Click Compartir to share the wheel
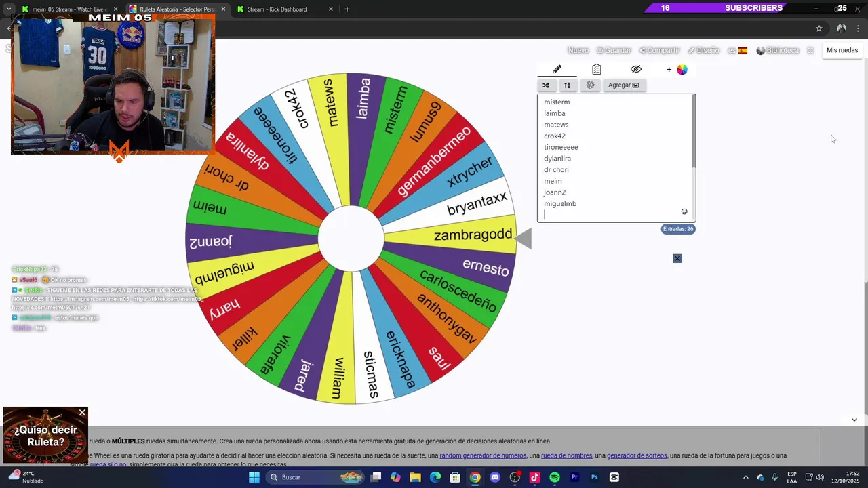The width and height of the screenshot is (868, 488). [659, 50]
